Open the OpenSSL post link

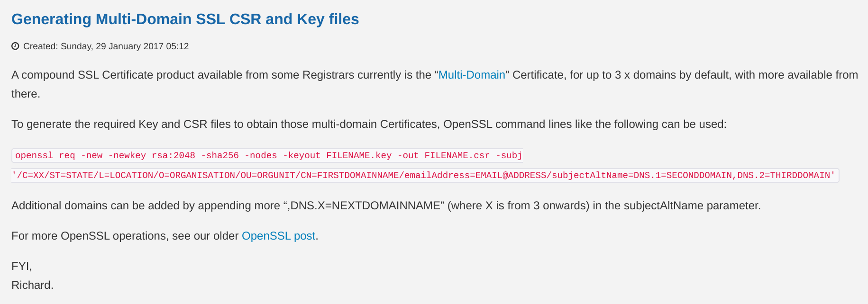(278, 236)
